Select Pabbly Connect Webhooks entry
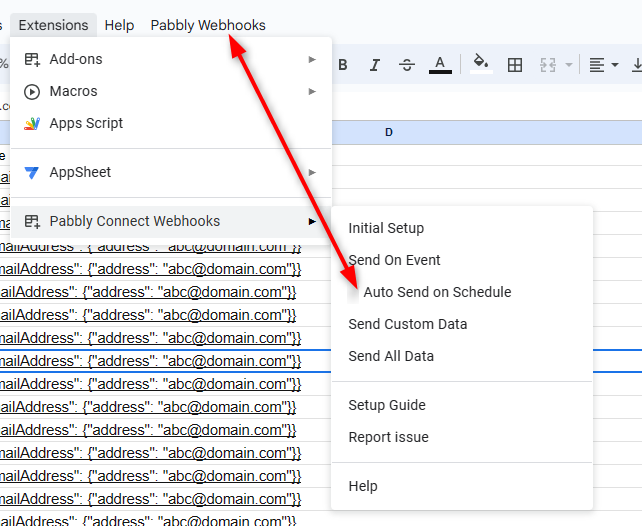Viewport: 642px width, 526px height. pyautogui.click(x=171, y=221)
